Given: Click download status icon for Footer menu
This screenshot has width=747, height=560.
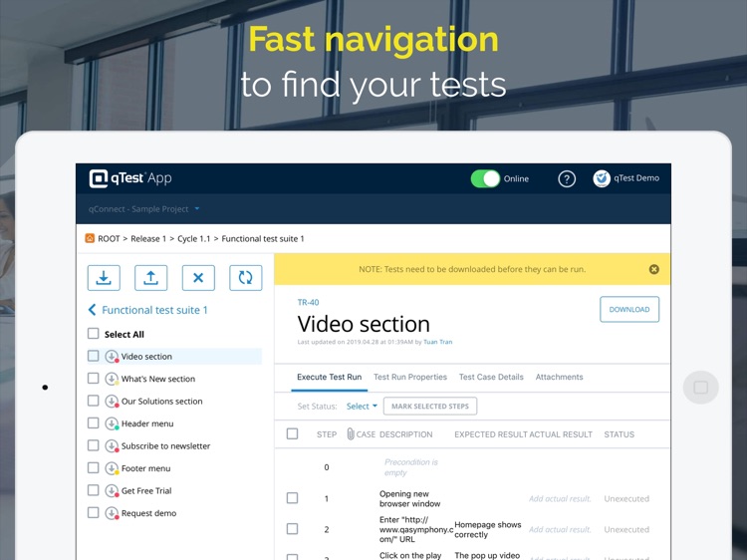Looking at the screenshot, I should 112,468.
